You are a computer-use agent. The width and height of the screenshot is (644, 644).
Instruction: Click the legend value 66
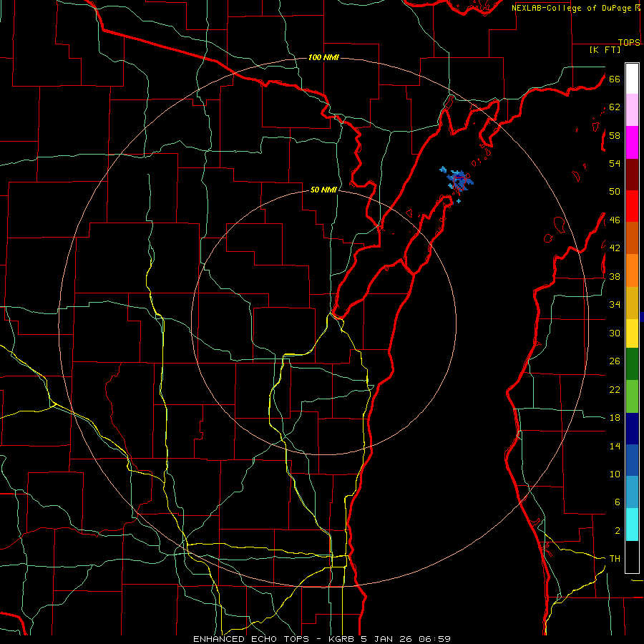click(615, 79)
